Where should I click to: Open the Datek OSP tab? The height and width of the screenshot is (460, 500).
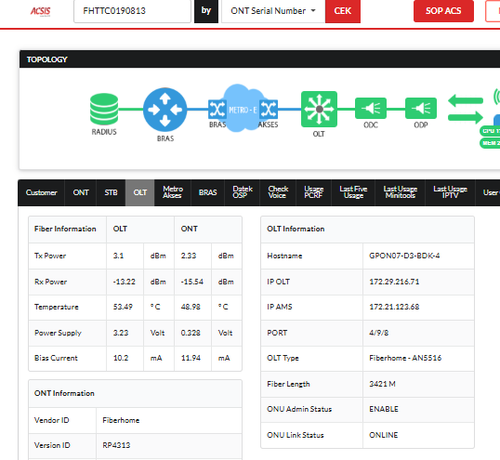242,193
